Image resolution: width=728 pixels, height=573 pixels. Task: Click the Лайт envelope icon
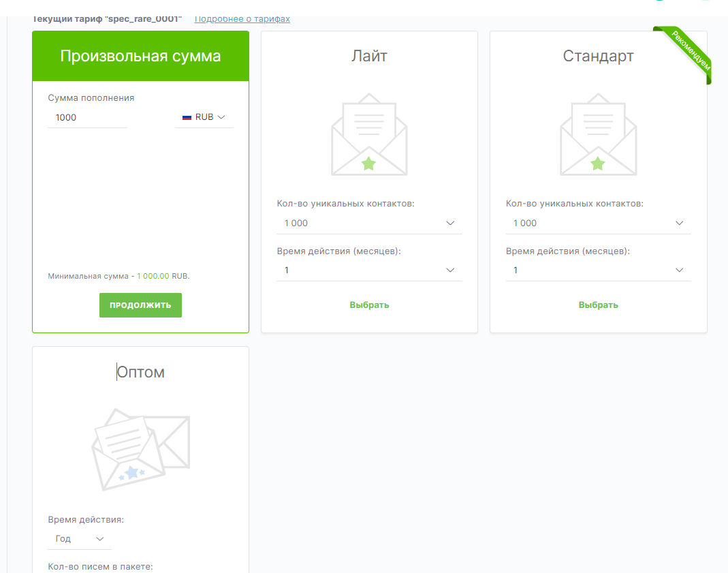[369, 135]
